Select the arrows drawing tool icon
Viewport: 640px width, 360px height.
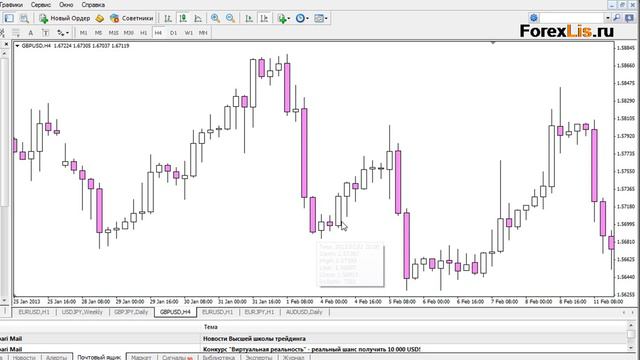click(x=60, y=33)
